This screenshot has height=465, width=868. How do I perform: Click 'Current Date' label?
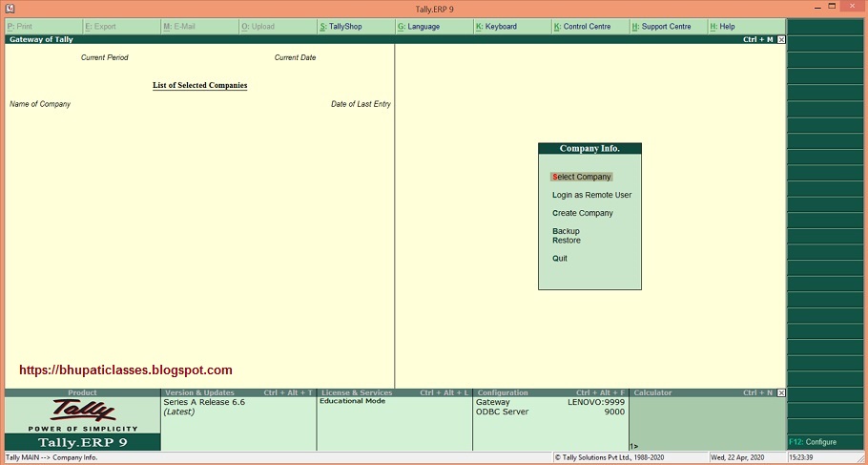coord(295,57)
